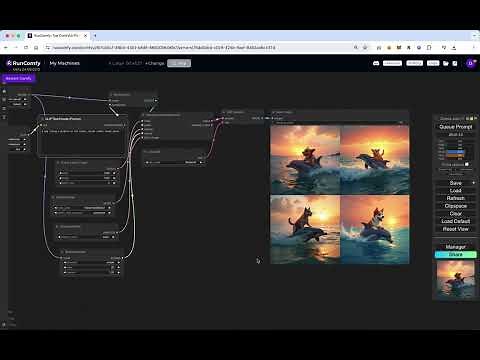This screenshot has height=360, width=480.
Task: Open Clipspace
Action: [455, 206]
